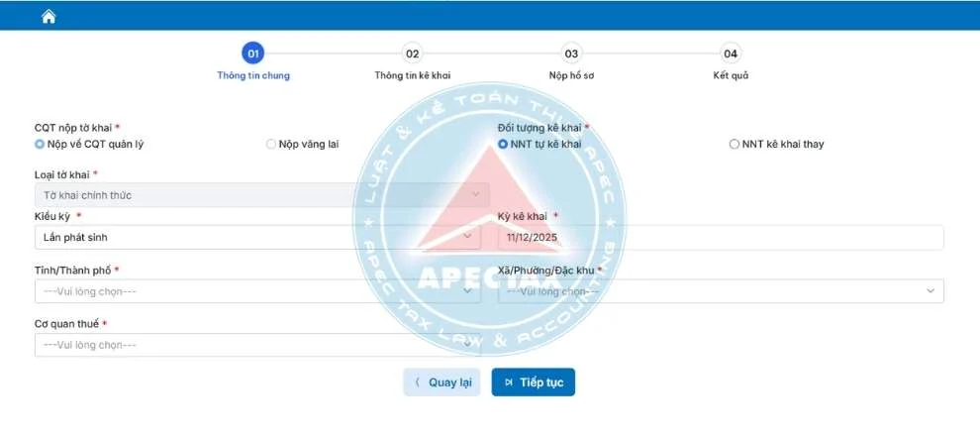Screen dimensions: 980x439
Task: Click CQT nộp tờ khai label
Action: point(73,128)
